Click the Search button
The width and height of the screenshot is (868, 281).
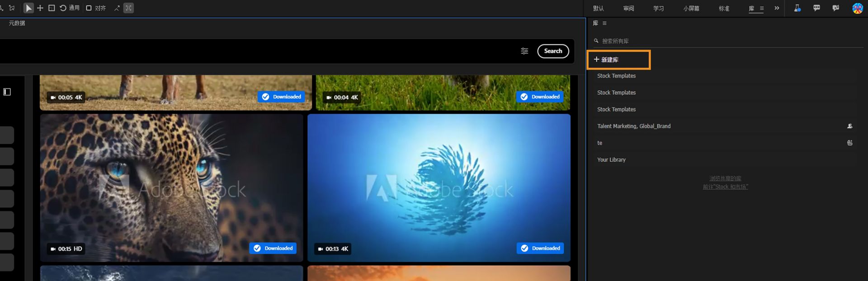click(x=553, y=51)
